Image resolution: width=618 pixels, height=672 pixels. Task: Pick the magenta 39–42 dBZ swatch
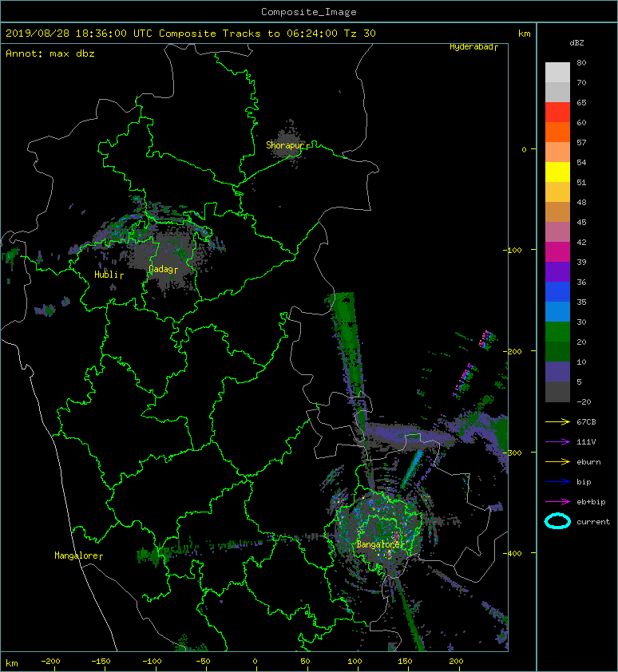pyautogui.click(x=557, y=252)
